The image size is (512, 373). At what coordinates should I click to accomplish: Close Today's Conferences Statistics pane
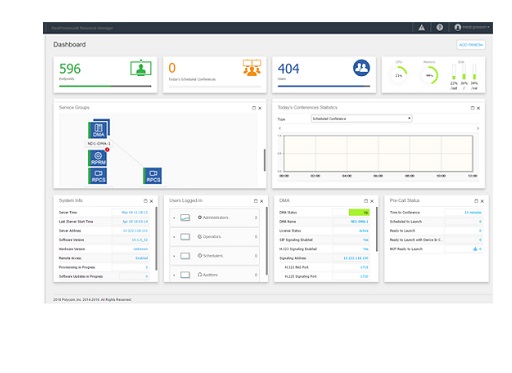(x=478, y=108)
